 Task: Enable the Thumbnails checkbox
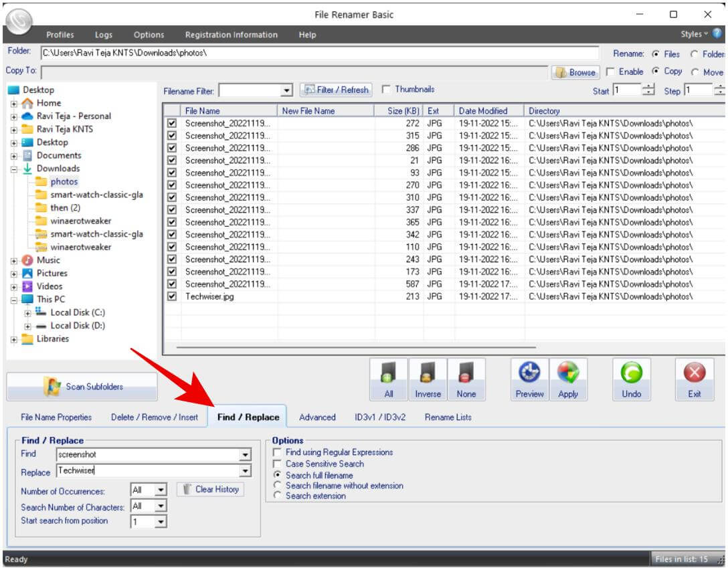pyautogui.click(x=386, y=89)
